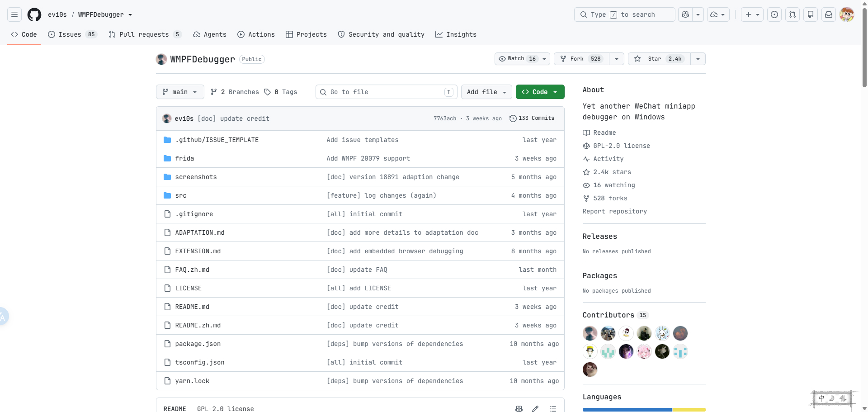The width and height of the screenshot is (868, 412).
Task: Click the Copilot icon in README header
Action: [x=519, y=408]
